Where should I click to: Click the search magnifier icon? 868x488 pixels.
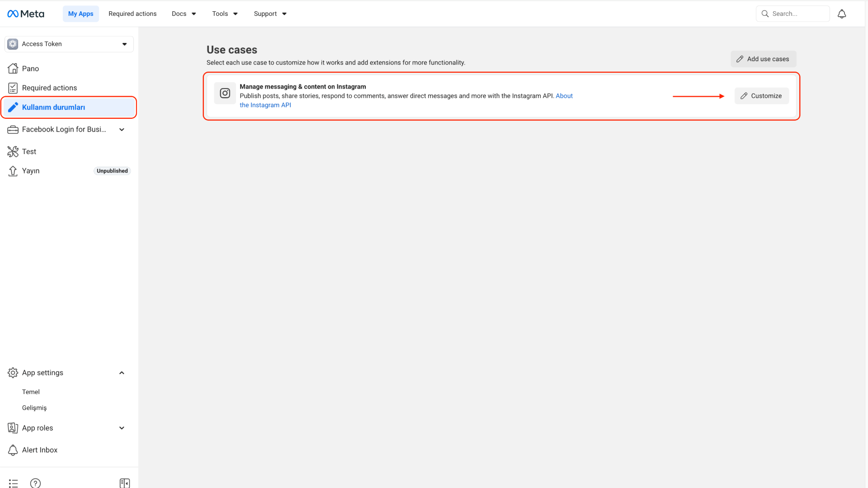coord(765,14)
